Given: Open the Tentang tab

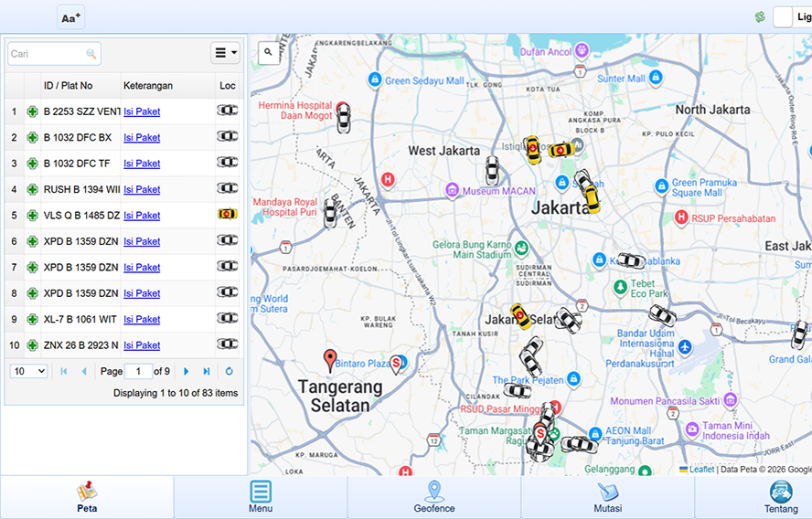Looking at the screenshot, I should pos(781,497).
